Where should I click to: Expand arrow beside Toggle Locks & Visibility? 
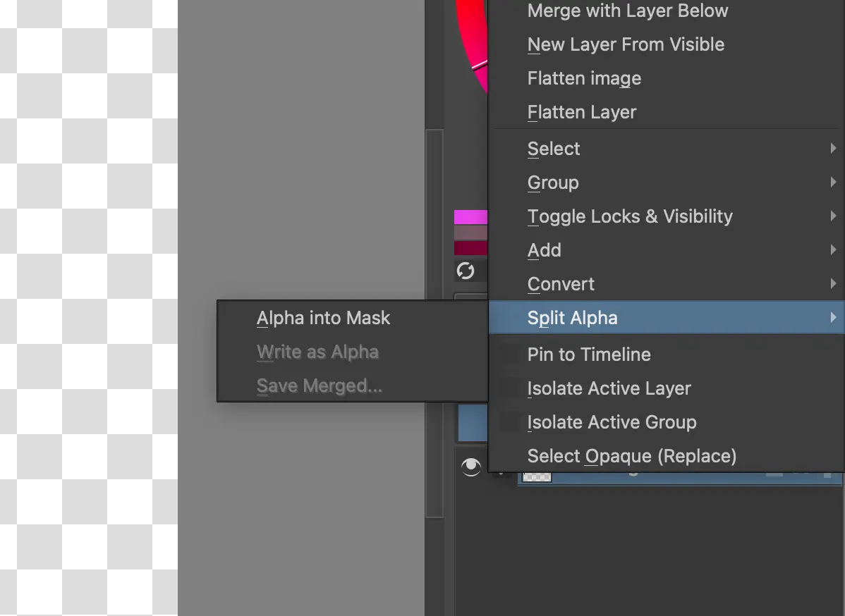[833, 216]
